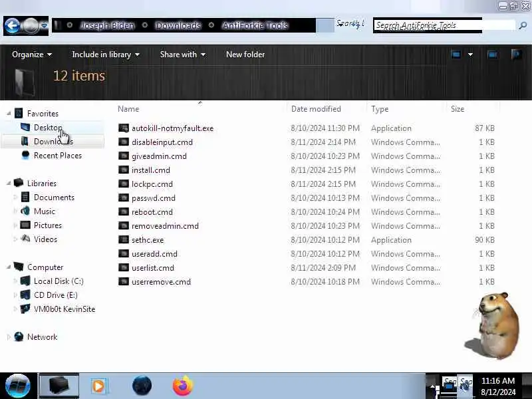Screen dimensions: 532x399
Task: Open the dark globe browser taskbar icon
Action: 142,386
